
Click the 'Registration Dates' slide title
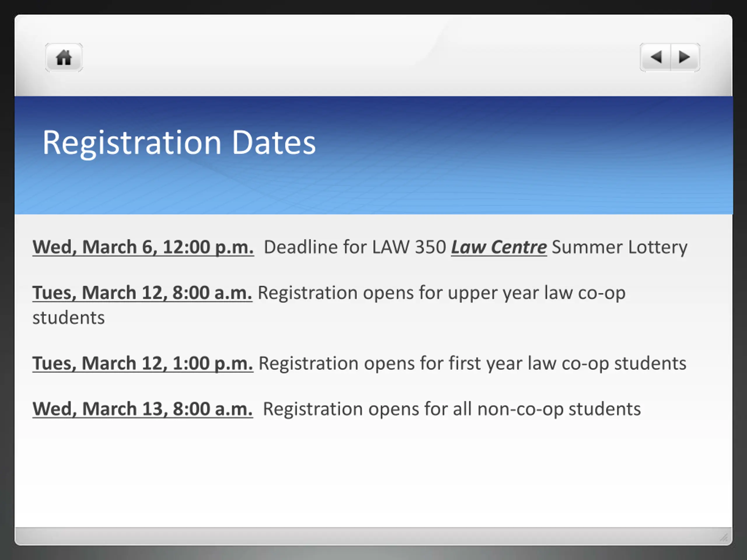click(179, 143)
